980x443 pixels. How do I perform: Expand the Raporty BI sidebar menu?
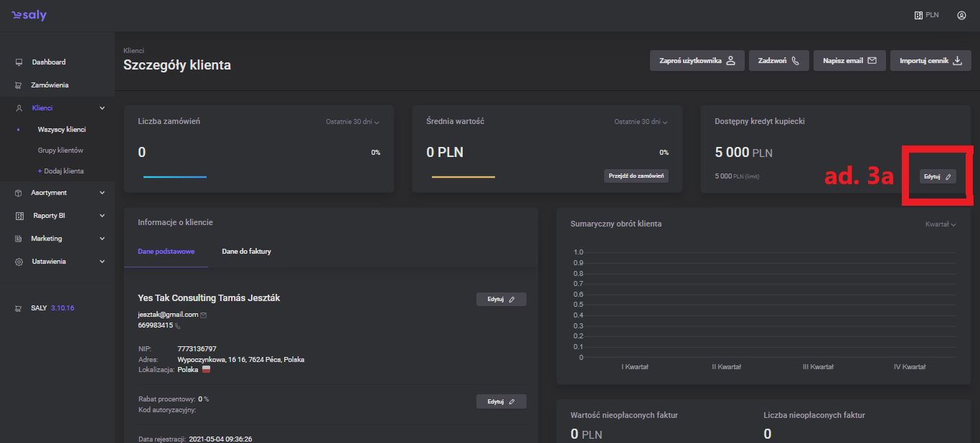[102, 216]
